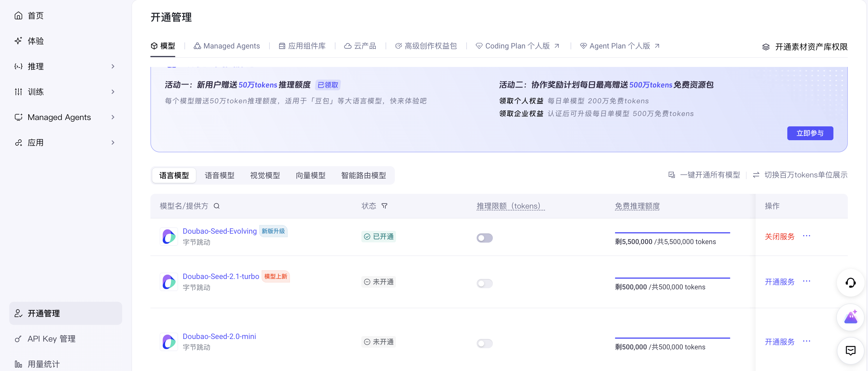Click the Doubao-Seed-2.1-turbo model logo
The width and height of the screenshot is (868, 371).
click(169, 282)
